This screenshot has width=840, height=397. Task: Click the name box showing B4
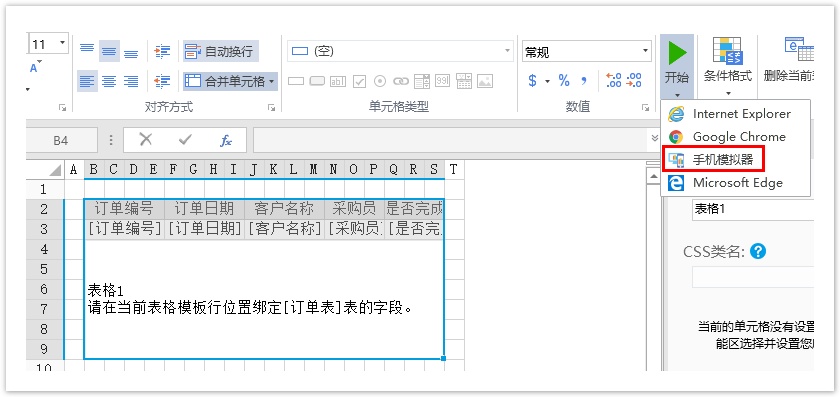[61, 140]
